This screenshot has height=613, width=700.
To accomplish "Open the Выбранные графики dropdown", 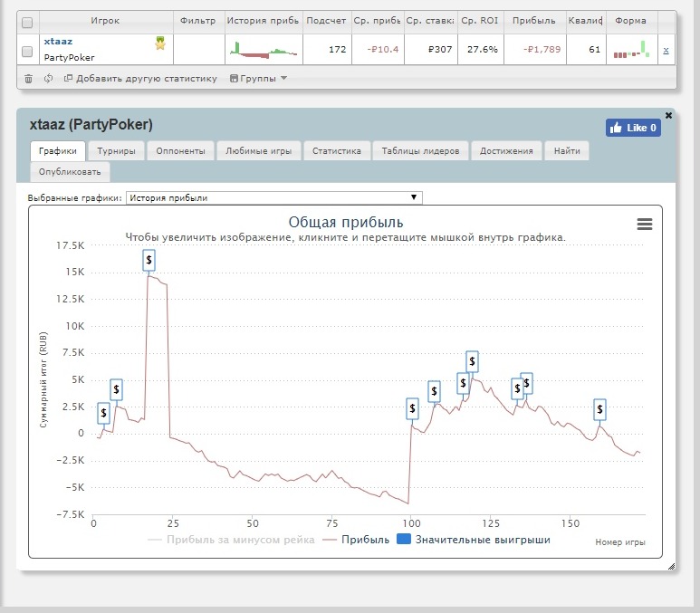I will click(x=274, y=197).
